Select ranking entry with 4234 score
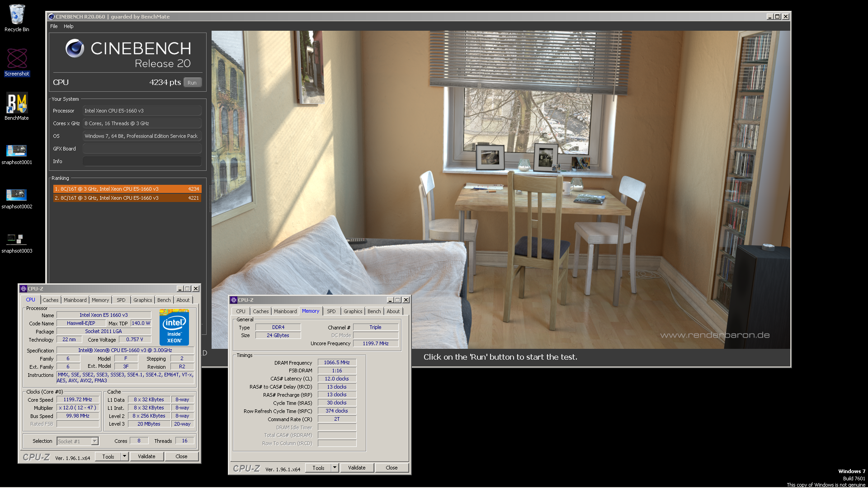This screenshot has height=488, width=868. (x=127, y=189)
